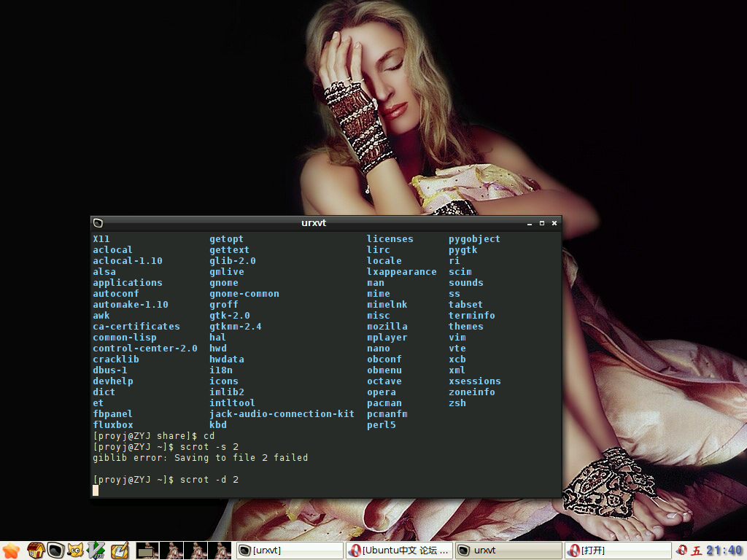The width and height of the screenshot is (747, 560).
Task: Switch to second workspace in pager
Action: coord(171,551)
